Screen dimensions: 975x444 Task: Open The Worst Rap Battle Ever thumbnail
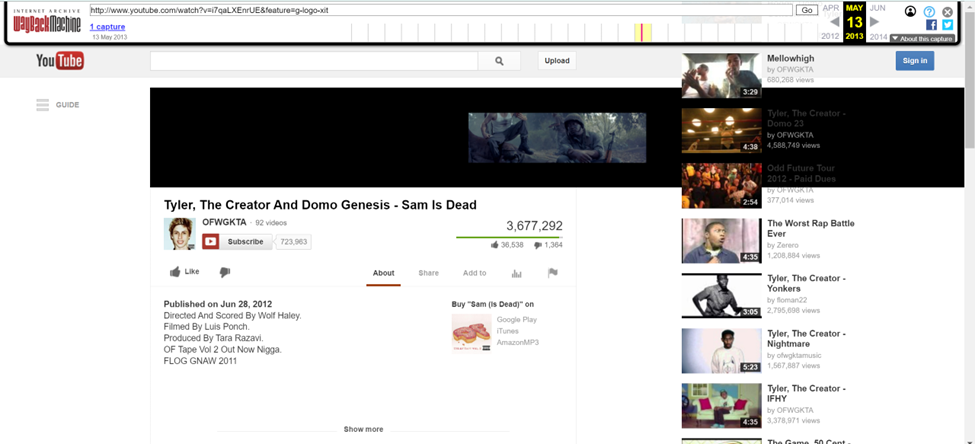[x=722, y=241]
